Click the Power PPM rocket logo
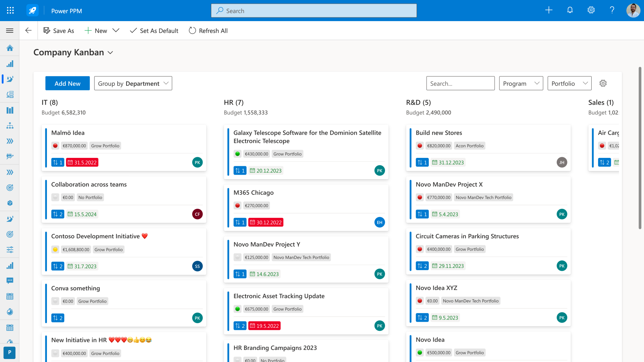Screen dimensions: 644x362 pyautogui.click(x=33, y=10)
